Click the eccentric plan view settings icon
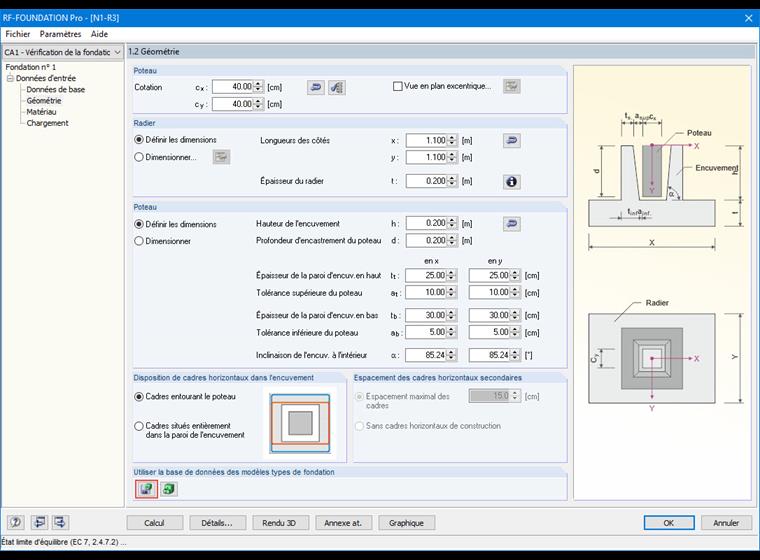Screen dimensions: 760x560 [512, 86]
